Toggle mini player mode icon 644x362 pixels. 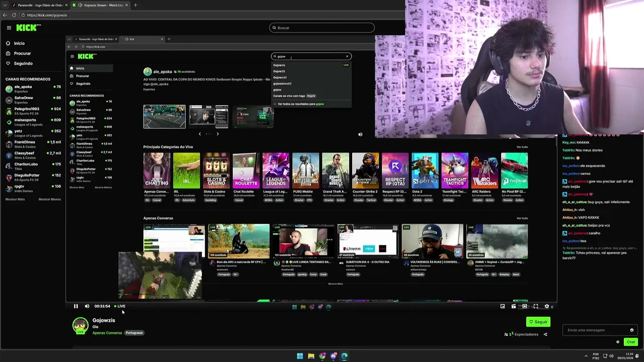point(503,306)
